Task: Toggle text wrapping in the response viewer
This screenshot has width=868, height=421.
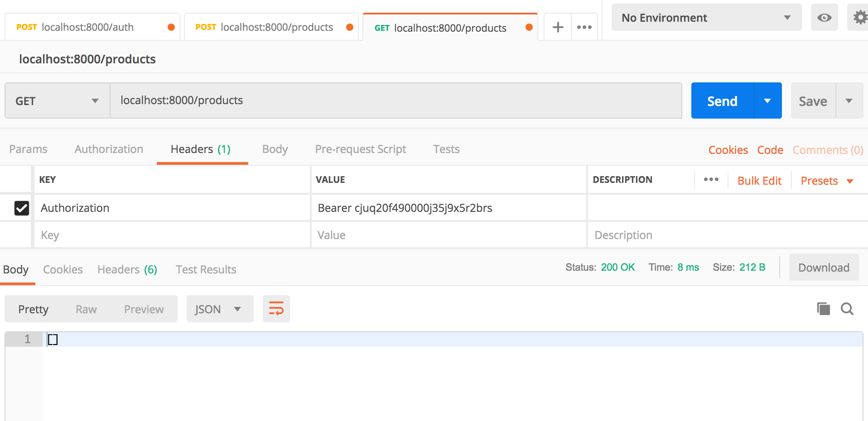Action: coord(276,308)
